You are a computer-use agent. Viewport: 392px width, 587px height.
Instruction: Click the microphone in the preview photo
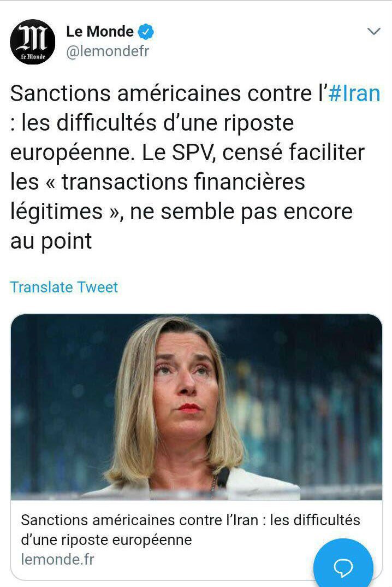[x=223, y=477]
